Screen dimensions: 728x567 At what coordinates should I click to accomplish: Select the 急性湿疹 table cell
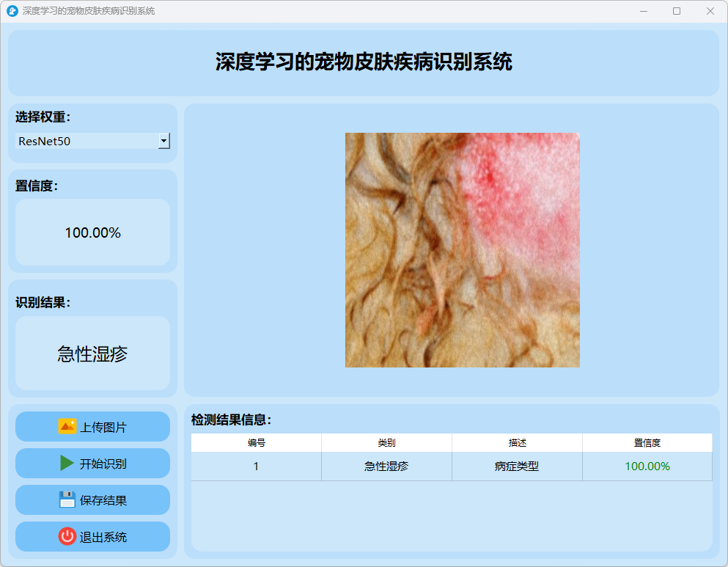point(387,467)
